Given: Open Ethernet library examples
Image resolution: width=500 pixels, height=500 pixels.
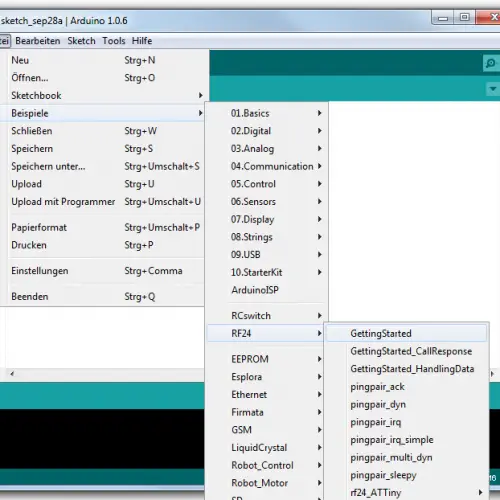Looking at the screenshot, I should click(x=266, y=394).
